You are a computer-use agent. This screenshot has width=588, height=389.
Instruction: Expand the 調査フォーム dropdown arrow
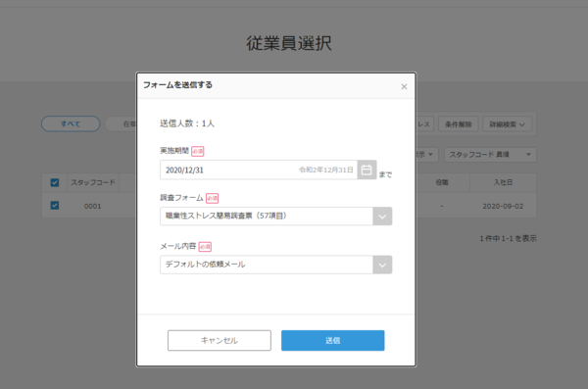(x=382, y=217)
